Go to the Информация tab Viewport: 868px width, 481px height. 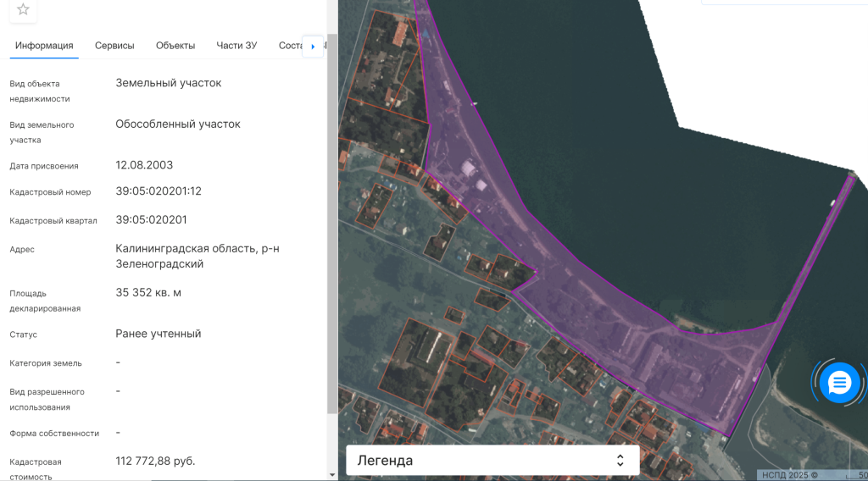[x=44, y=46]
